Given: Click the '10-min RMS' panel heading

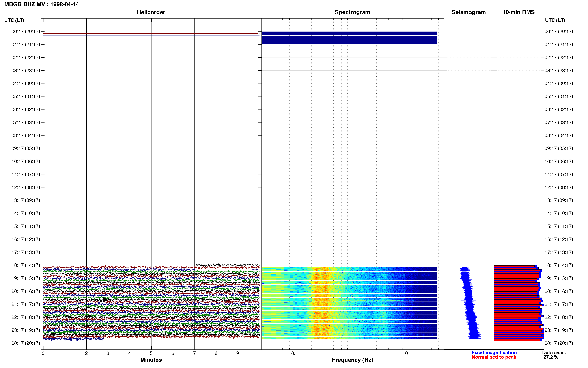Looking at the screenshot, I should click(x=518, y=12).
